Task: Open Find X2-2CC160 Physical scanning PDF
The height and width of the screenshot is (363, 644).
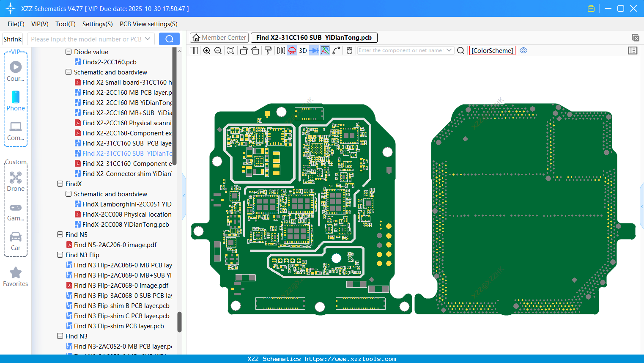Action: 123,123
